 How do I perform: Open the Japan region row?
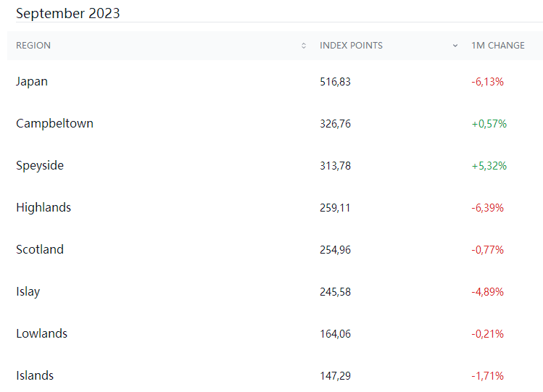(x=32, y=82)
